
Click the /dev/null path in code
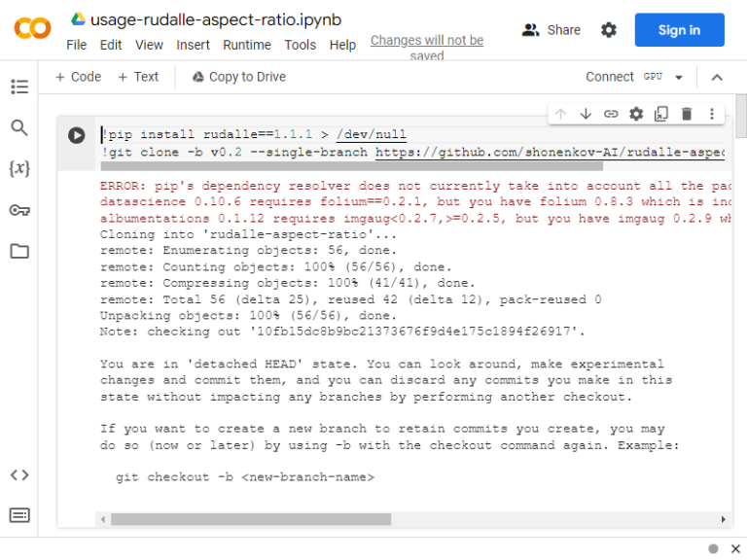point(372,134)
